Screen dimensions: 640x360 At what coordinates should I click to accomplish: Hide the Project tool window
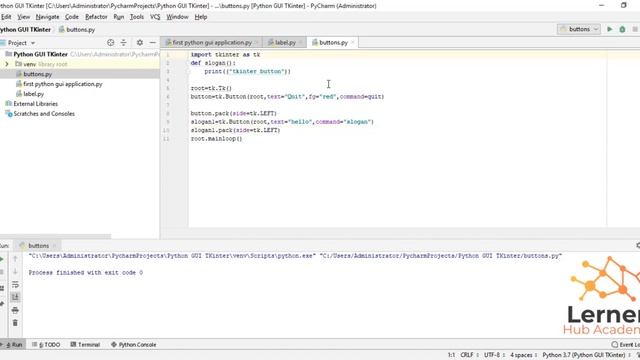coord(153,42)
